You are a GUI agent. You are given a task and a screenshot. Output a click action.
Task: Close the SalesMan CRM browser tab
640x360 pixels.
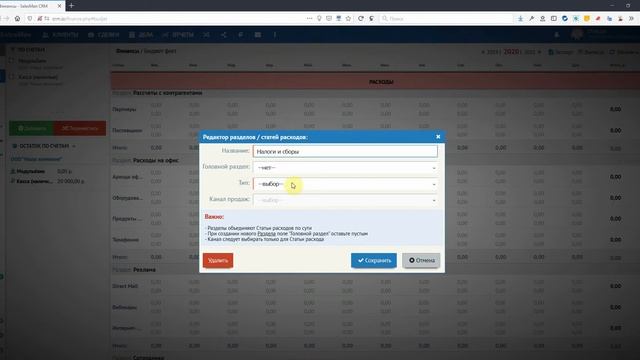point(60,6)
